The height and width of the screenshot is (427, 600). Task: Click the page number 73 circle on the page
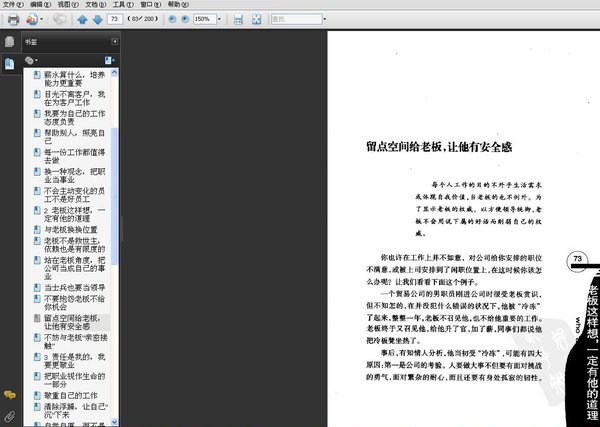pos(577,261)
